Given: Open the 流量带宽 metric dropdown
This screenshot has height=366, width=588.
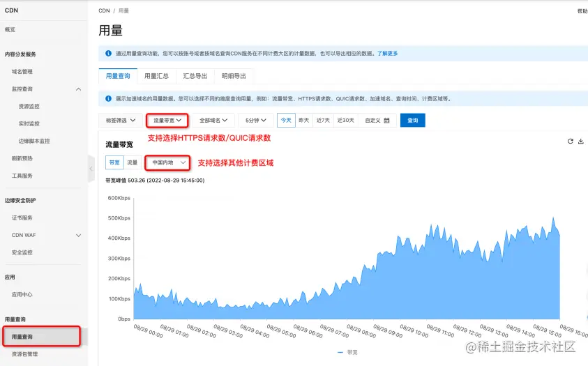Looking at the screenshot, I should (167, 120).
